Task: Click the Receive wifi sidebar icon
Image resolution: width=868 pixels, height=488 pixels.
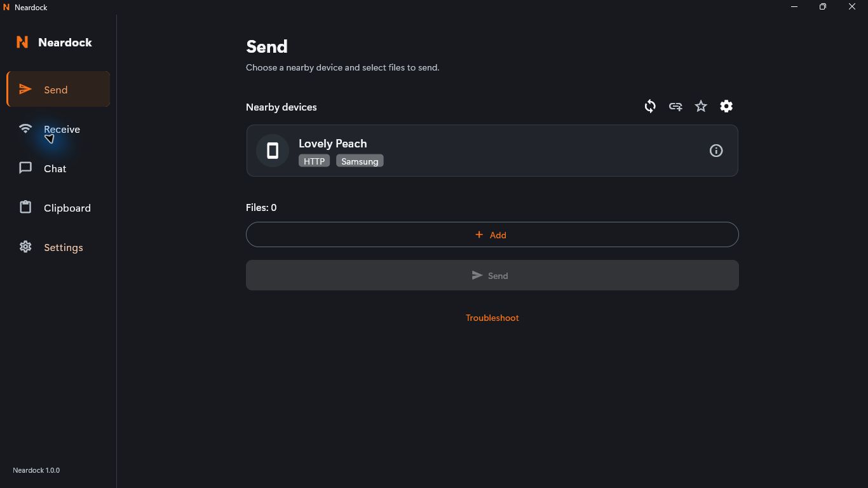Action: click(x=25, y=129)
